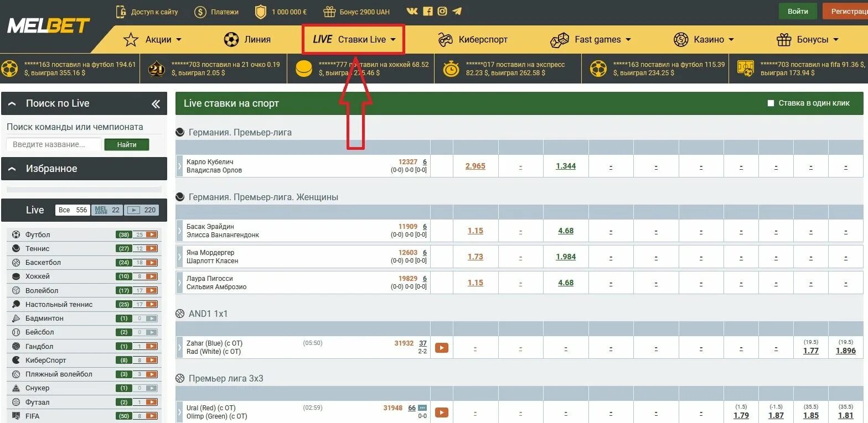
Task: Expand the Лаура Пигосси match row
Action: (x=179, y=283)
